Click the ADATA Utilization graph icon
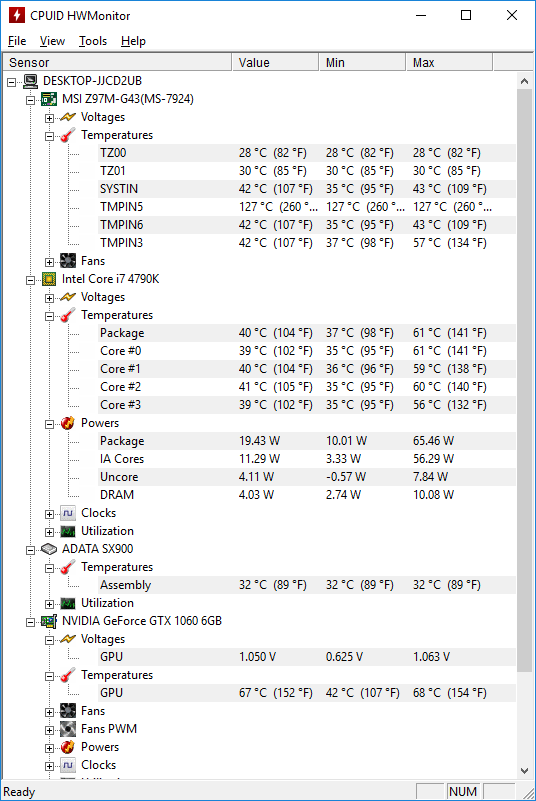 pos(68,603)
